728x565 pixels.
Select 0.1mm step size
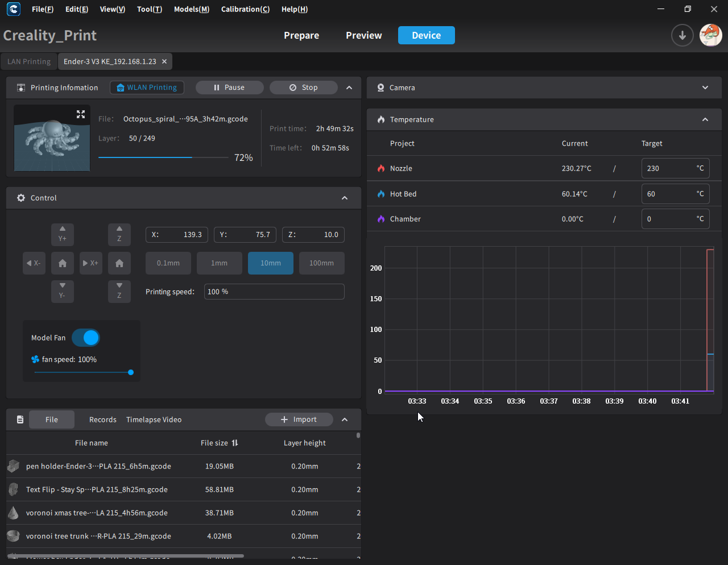pyautogui.click(x=168, y=263)
